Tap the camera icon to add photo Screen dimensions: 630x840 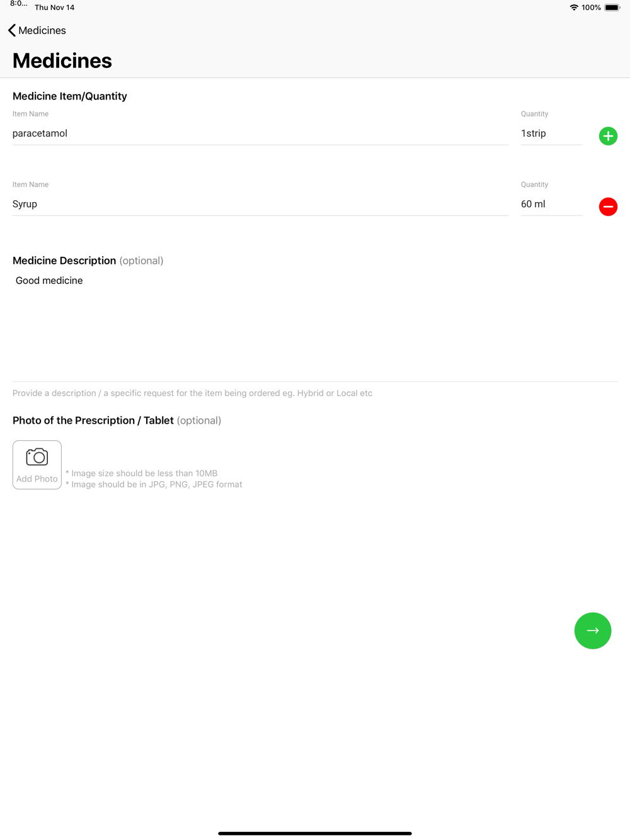click(x=37, y=458)
